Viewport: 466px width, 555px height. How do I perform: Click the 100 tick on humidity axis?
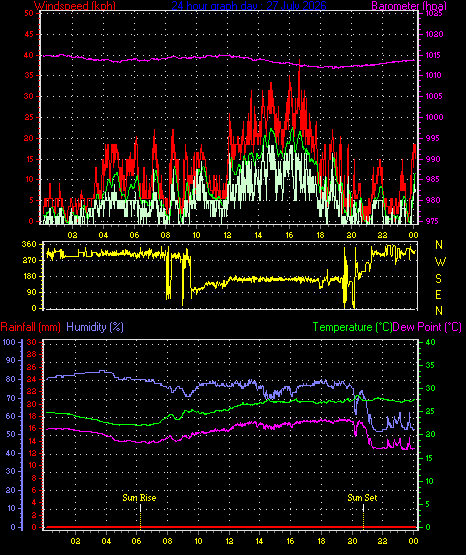[x=9, y=342]
